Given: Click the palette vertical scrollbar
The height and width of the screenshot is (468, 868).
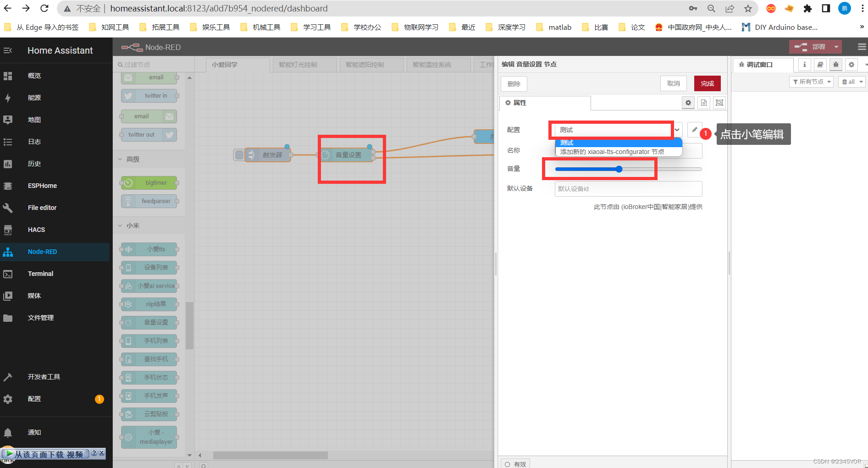Looking at the screenshot, I should [189, 325].
